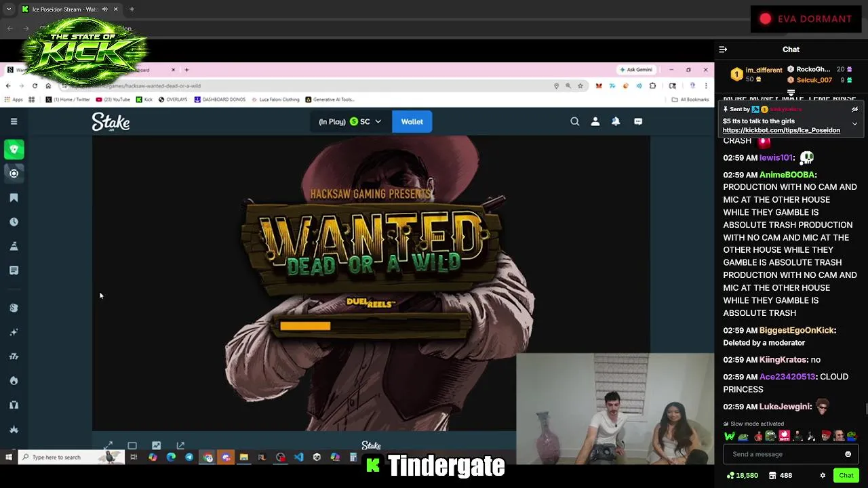Click the green Chat send button
Screen dimensions: 868x488
click(846, 476)
